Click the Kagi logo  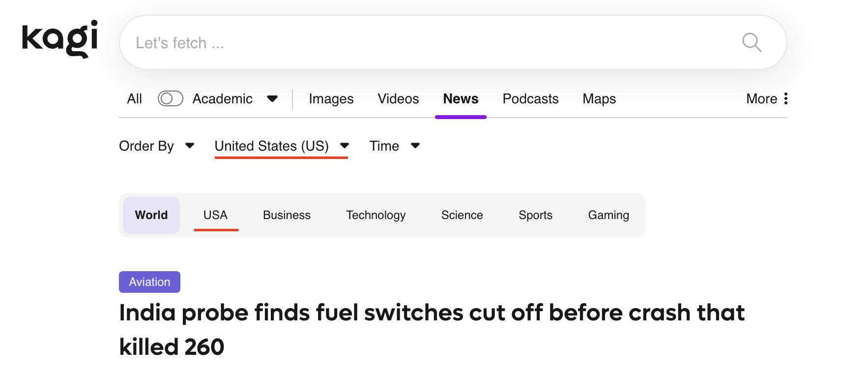click(x=59, y=39)
